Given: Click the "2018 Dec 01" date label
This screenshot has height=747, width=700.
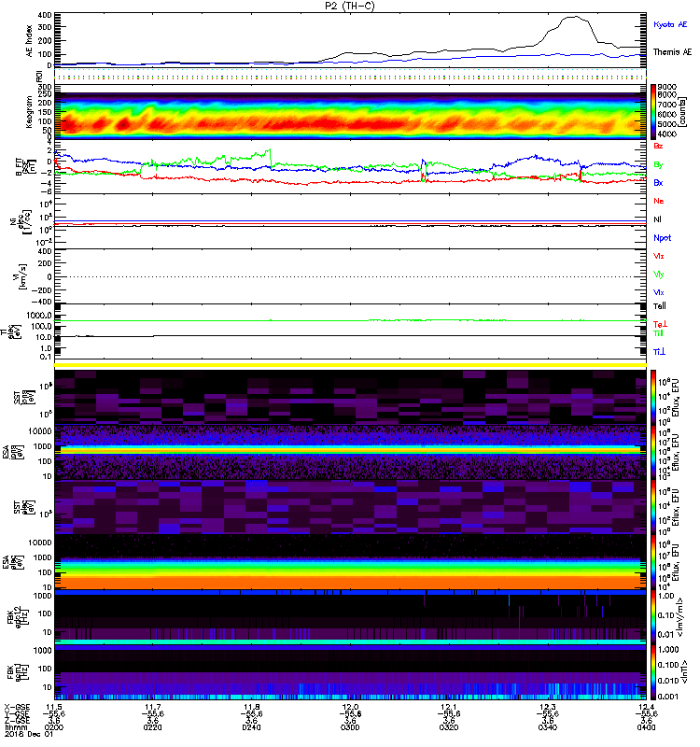Looking at the screenshot, I should pyautogui.click(x=29, y=734).
